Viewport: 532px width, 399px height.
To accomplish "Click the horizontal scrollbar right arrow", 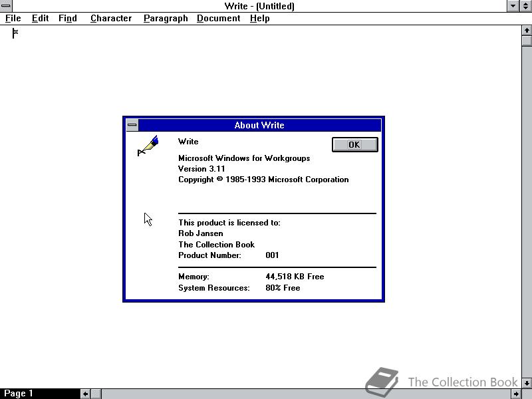I will tap(516, 394).
